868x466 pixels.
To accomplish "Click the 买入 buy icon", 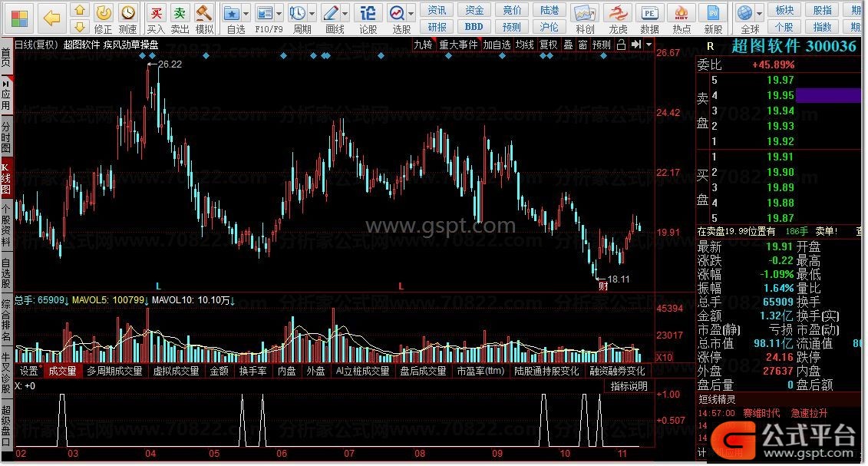I will tap(156, 13).
